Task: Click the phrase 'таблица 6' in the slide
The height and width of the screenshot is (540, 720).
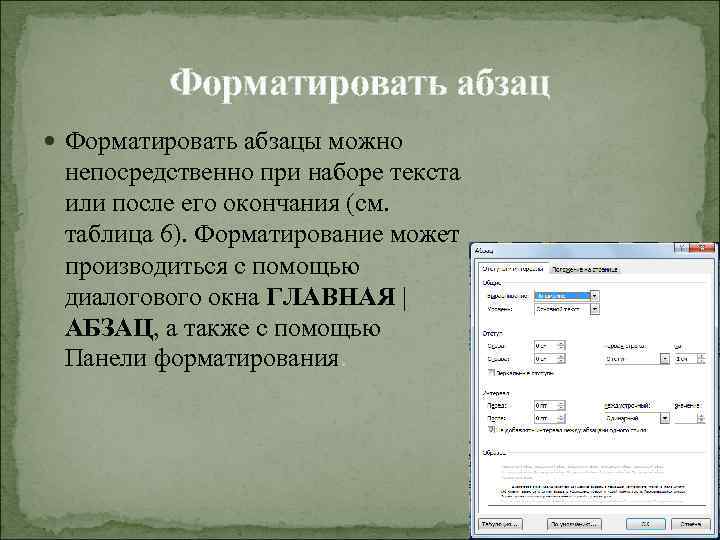Action: (x=118, y=235)
